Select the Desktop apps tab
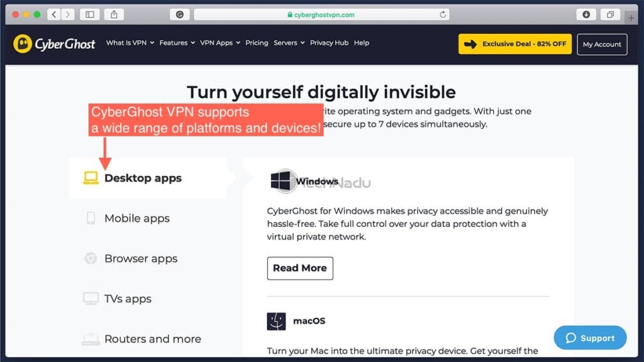 (148, 178)
